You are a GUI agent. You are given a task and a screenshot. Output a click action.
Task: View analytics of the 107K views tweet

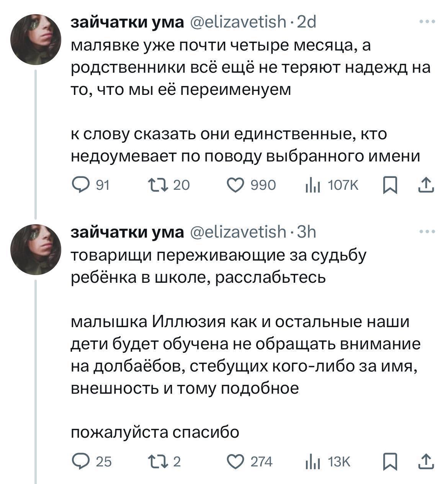click(309, 186)
